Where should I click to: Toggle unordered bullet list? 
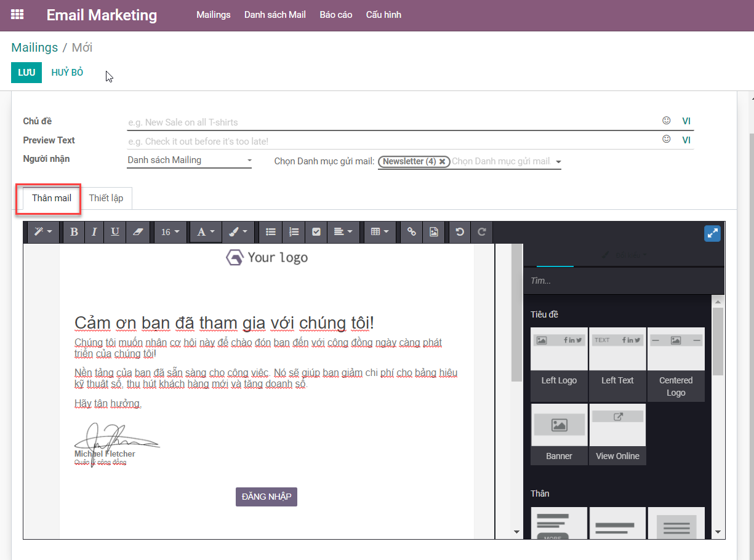[x=271, y=232]
